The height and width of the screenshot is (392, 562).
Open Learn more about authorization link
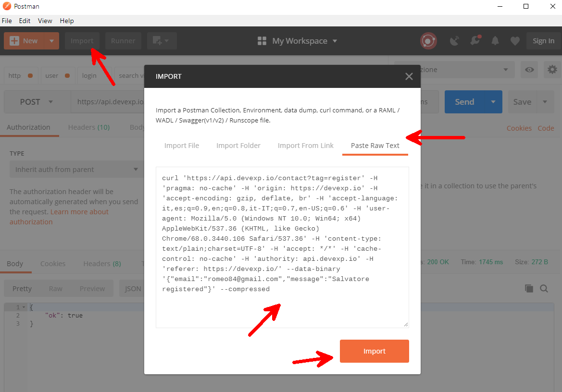pyautogui.click(x=59, y=217)
